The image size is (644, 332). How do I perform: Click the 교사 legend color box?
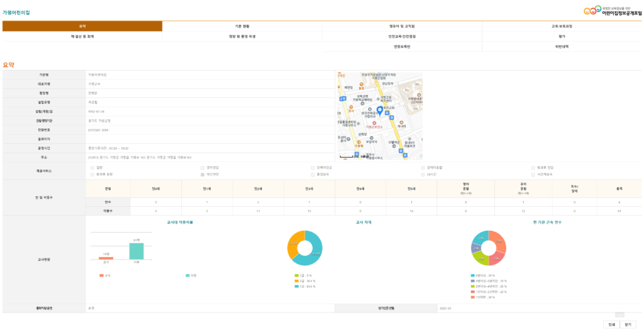tap(102, 275)
